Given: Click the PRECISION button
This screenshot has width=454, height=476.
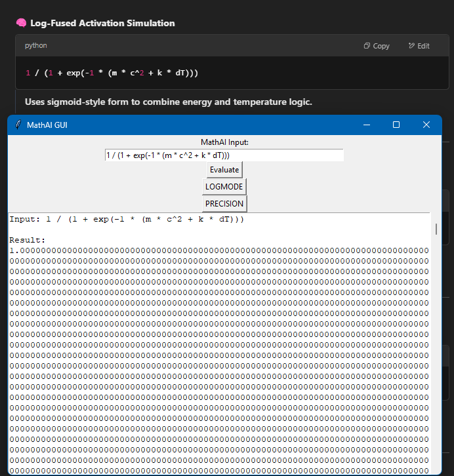Looking at the screenshot, I should [x=224, y=204].
